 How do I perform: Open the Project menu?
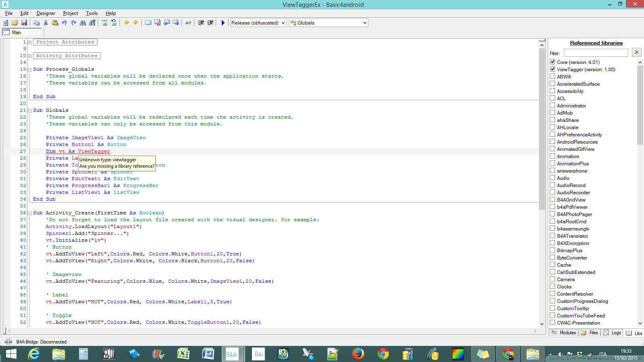click(x=70, y=13)
